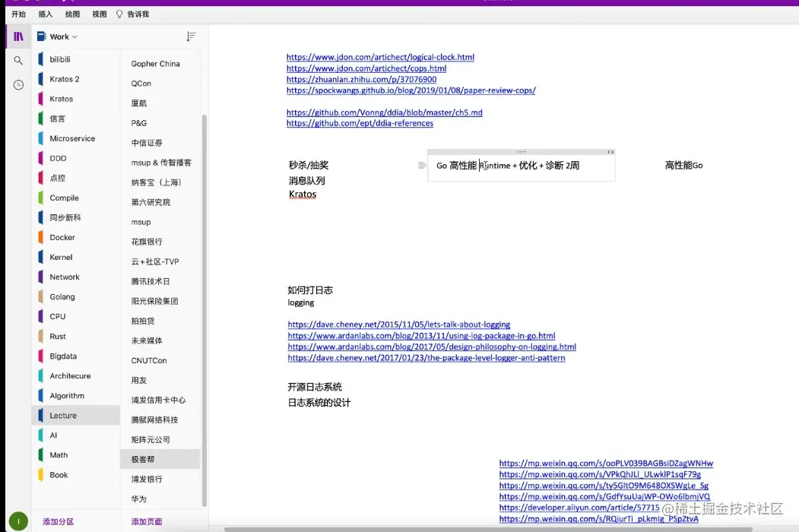Open the CNUTCon page
Viewport: 799px width, 532px height.
pyautogui.click(x=160, y=361)
